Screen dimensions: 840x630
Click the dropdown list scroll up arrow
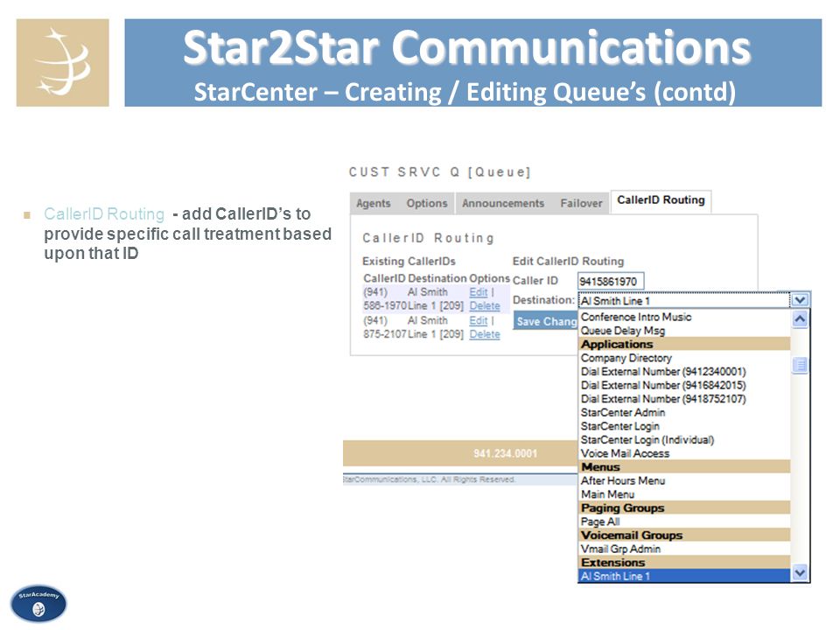[x=800, y=318]
